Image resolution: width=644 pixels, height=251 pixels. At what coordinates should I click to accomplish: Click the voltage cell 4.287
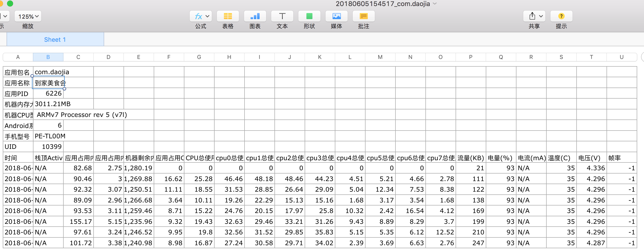pos(591,243)
